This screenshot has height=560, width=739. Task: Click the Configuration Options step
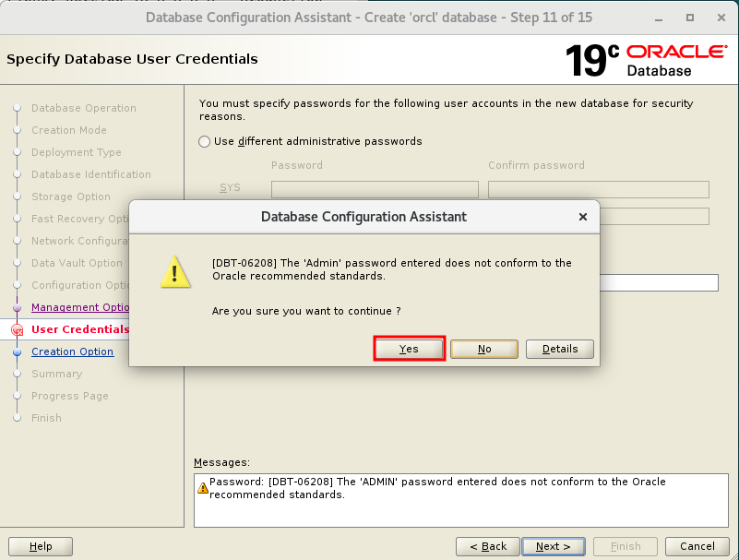[x=80, y=285]
